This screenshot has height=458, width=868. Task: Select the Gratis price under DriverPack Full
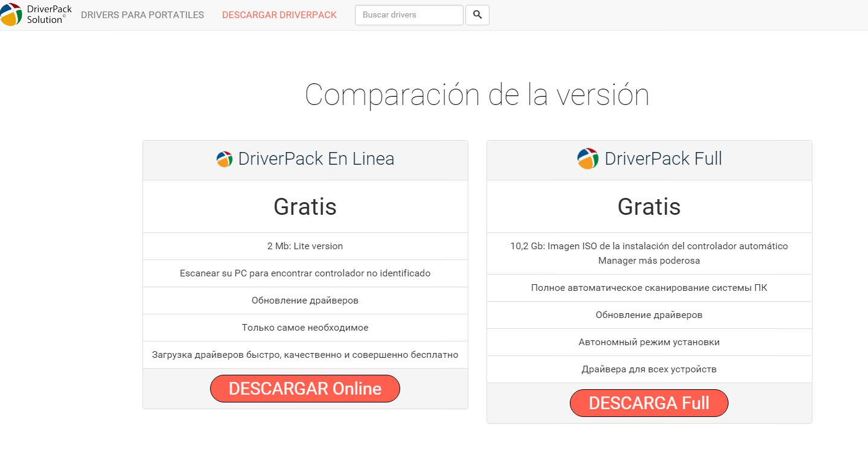(x=649, y=206)
